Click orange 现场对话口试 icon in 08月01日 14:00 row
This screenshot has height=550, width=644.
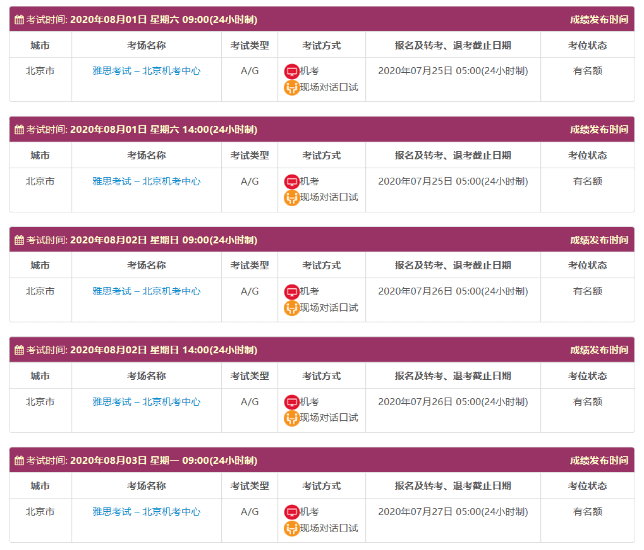(x=291, y=197)
